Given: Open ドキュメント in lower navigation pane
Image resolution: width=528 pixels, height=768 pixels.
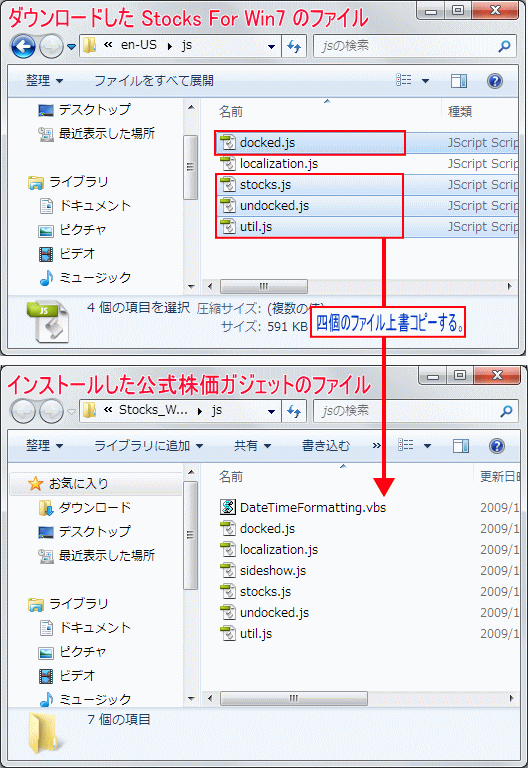Looking at the screenshot, I should tap(85, 628).
